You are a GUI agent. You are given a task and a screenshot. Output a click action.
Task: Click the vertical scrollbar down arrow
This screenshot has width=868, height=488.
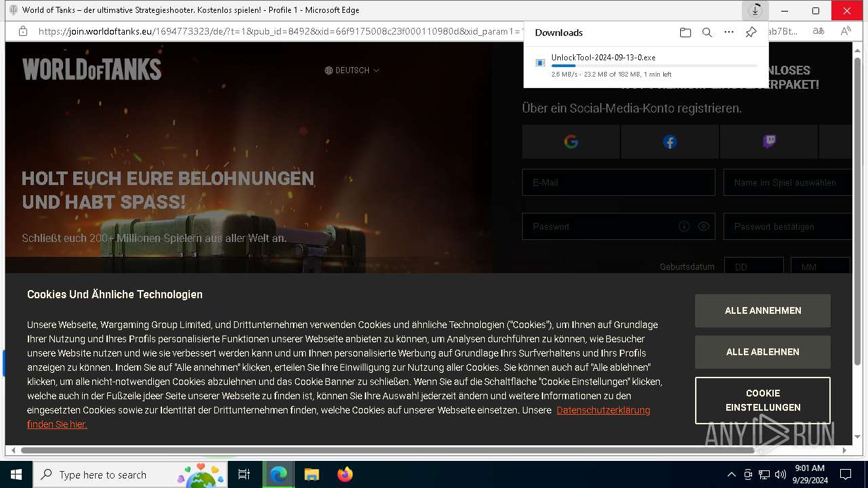click(x=858, y=436)
